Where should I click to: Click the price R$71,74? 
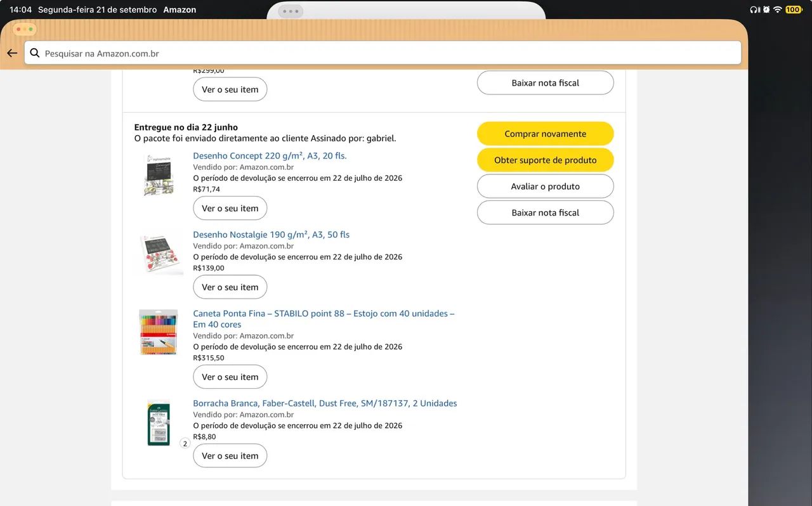(x=207, y=189)
